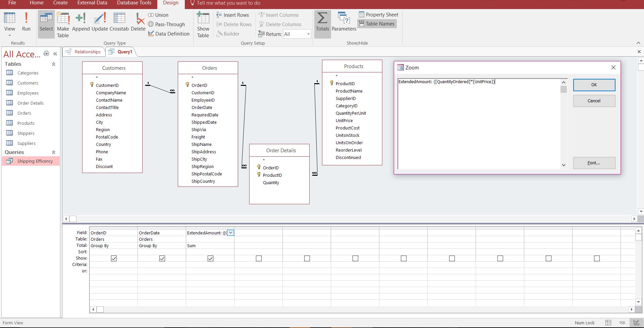The height and width of the screenshot is (328, 644).
Task: Click the Crosstab query icon
Action: coord(119,21)
